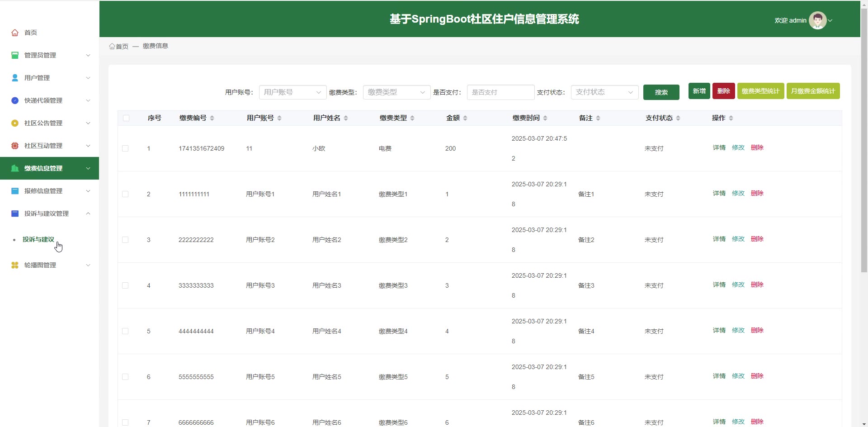Click the 管理员管理 sidebar icon
868x427 pixels.
pos(15,55)
